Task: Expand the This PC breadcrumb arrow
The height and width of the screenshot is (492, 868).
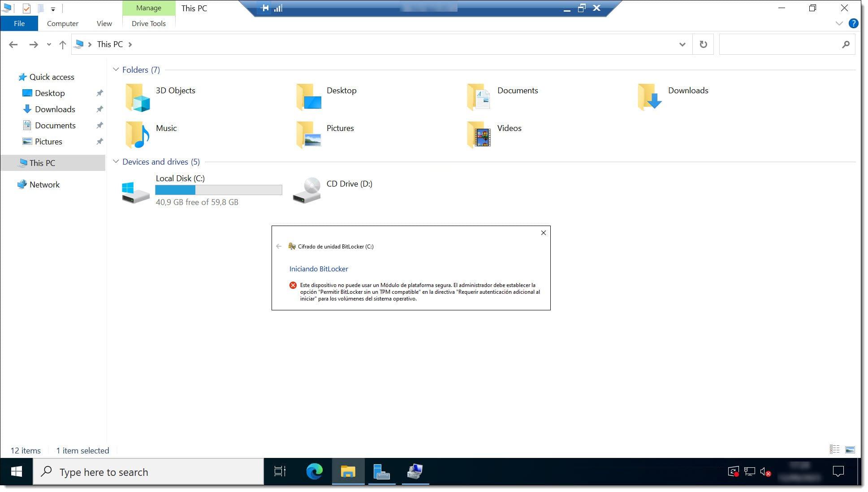Action: point(130,44)
